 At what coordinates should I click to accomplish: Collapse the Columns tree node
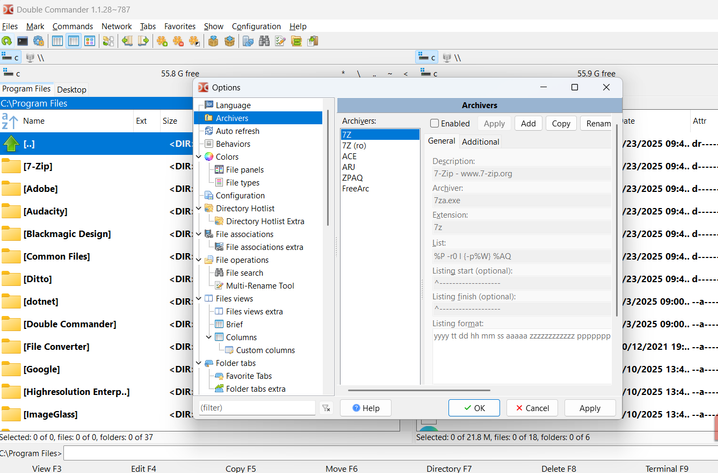tap(208, 337)
